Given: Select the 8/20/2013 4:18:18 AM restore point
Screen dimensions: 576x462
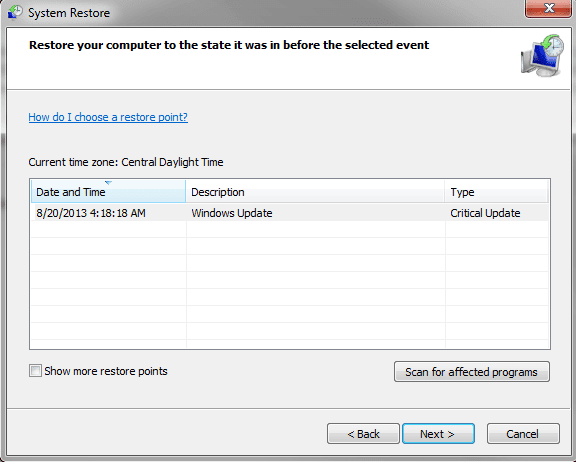Looking at the screenshot, I should tap(91, 213).
